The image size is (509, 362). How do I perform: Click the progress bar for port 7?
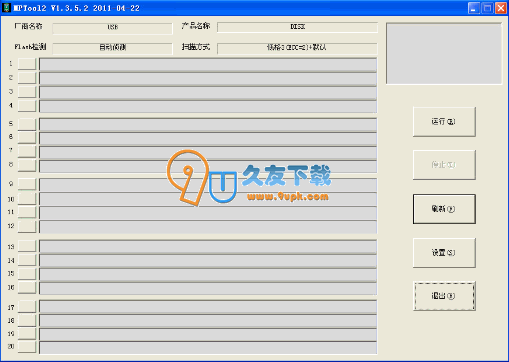point(208,153)
